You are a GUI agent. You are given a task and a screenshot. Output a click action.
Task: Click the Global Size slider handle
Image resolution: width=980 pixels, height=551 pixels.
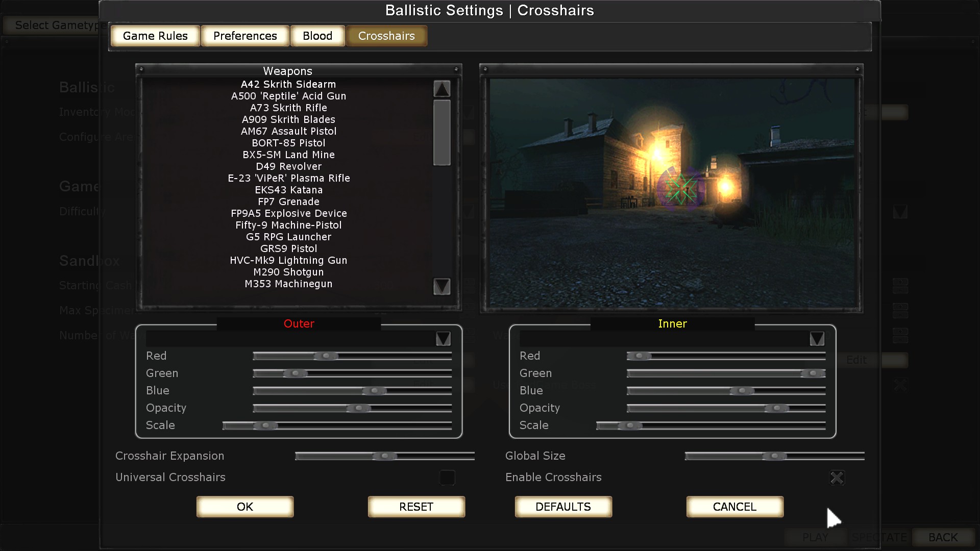click(x=774, y=456)
